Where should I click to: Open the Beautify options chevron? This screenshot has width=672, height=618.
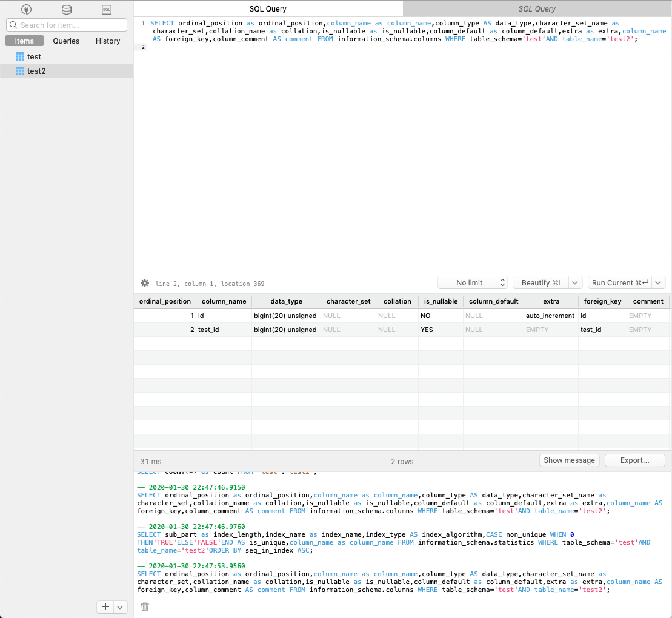(576, 282)
